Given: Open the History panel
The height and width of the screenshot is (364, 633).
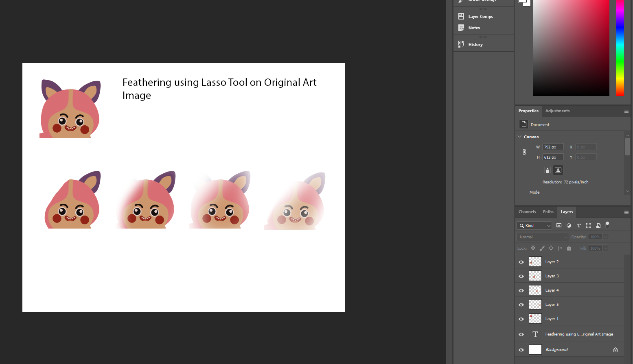Looking at the screenshot, I should [x=475, y=44].
